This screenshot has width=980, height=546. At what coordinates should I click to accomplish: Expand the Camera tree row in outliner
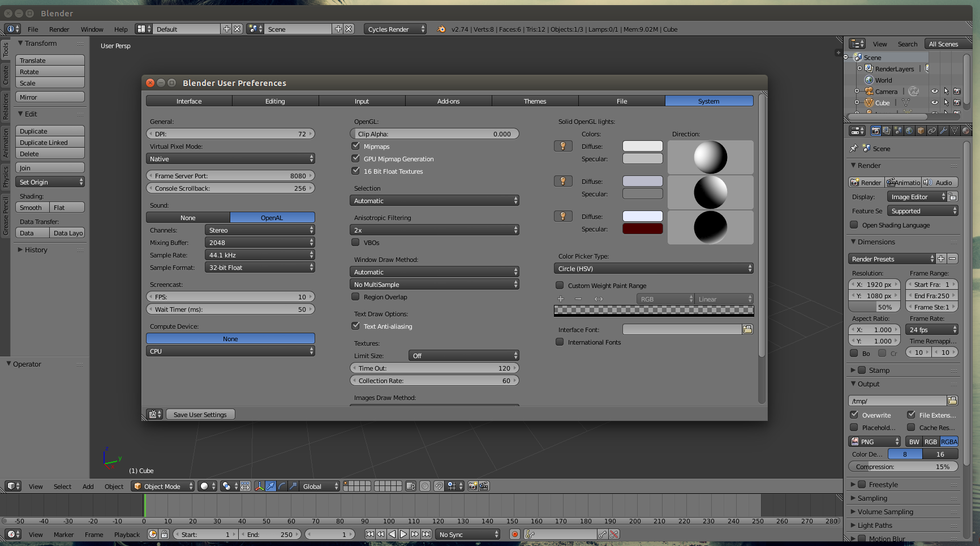click(857, 91)
